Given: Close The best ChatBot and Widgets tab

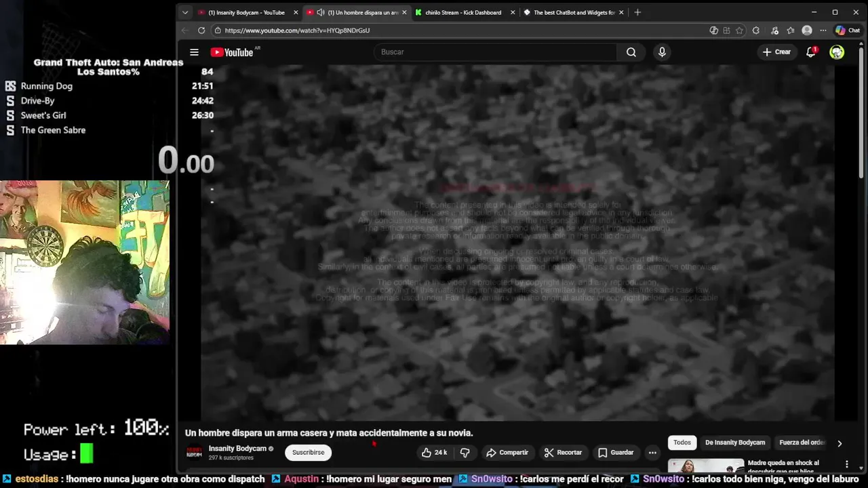Looking at the screenshot, I should tap(621, 12).
